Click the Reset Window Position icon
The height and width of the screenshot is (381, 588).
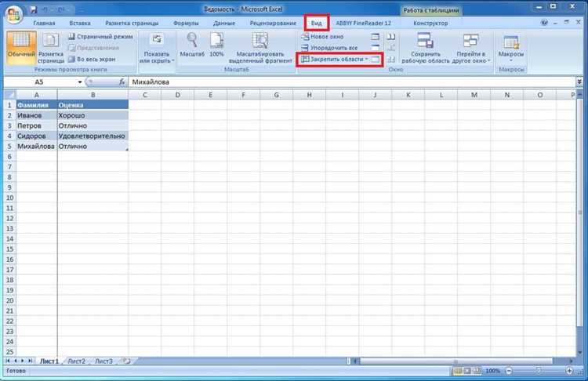click(391, 60)
